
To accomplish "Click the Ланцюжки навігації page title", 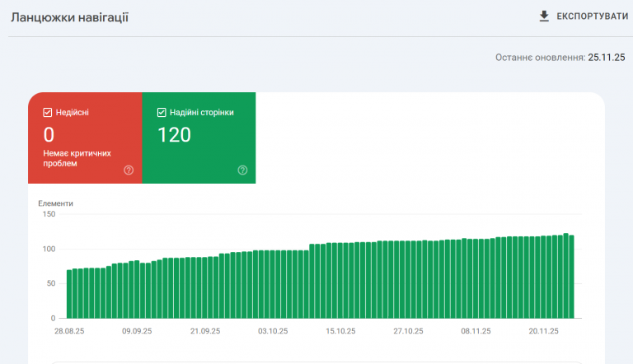I will click(69, 17).
